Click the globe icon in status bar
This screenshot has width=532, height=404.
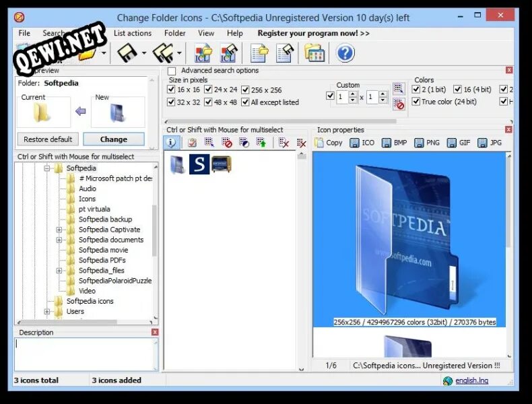tap(448, 381)
